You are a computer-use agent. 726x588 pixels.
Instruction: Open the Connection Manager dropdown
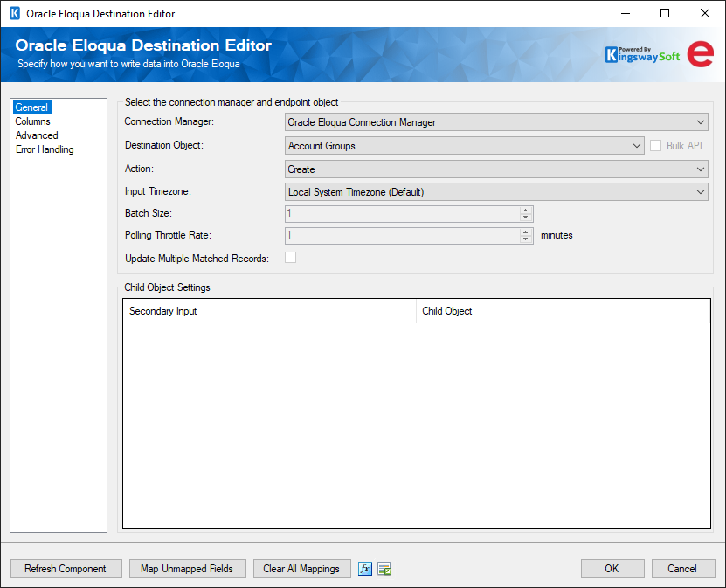[496, 122]
